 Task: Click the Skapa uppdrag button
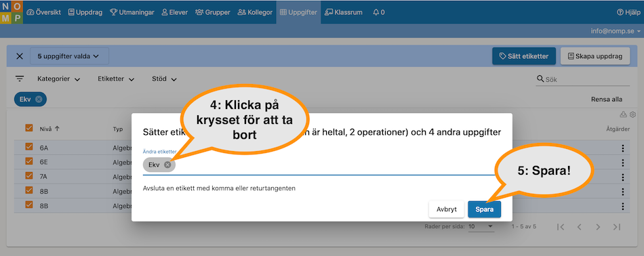tap(595, 56)
